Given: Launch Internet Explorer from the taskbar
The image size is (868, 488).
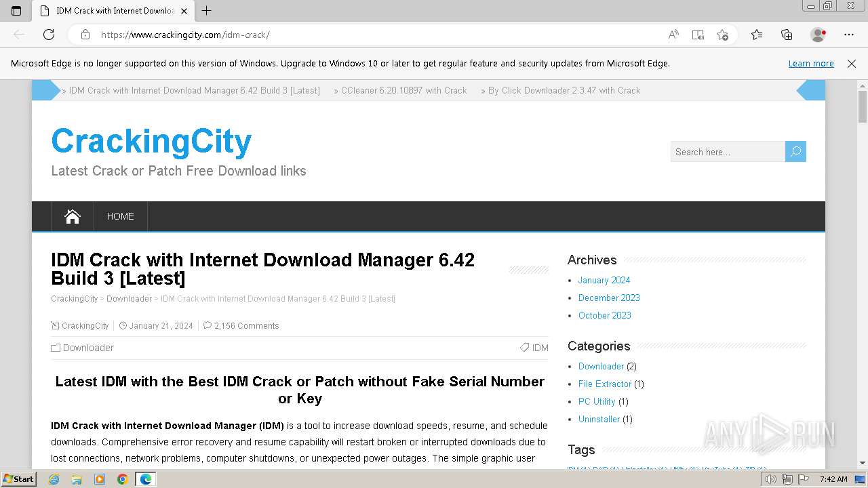Looking at the screenshot, I should click(x=54, y=479).
